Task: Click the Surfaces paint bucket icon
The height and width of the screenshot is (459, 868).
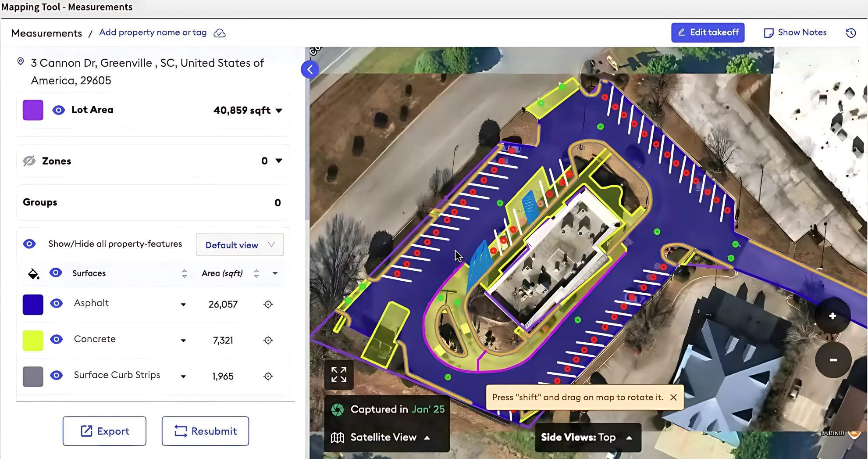Action: 33,274
